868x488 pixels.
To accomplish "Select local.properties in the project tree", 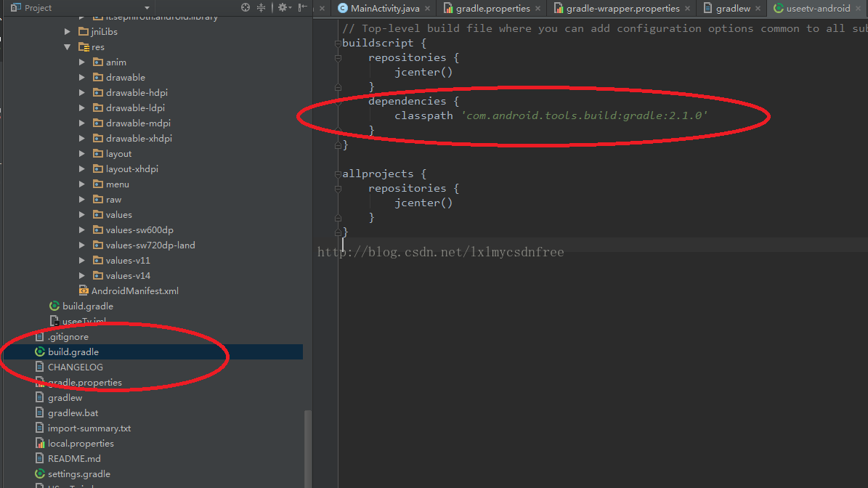I will [81, 443].
